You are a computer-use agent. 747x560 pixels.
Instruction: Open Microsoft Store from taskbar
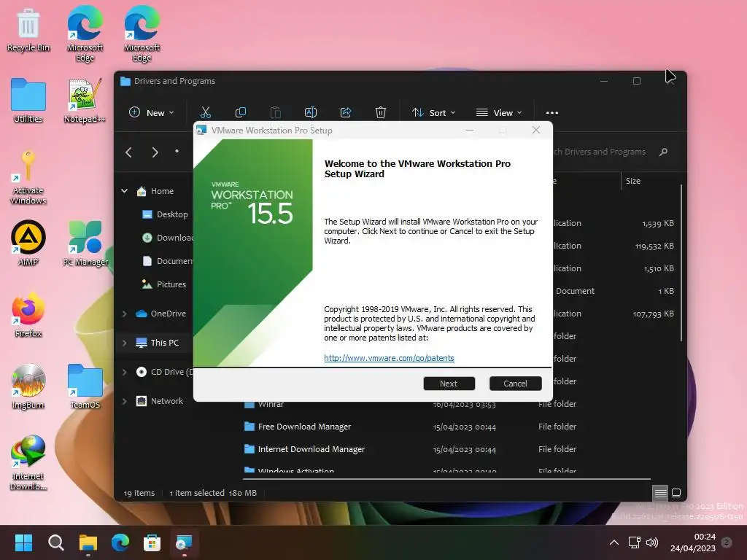click(x=152, y=542)
